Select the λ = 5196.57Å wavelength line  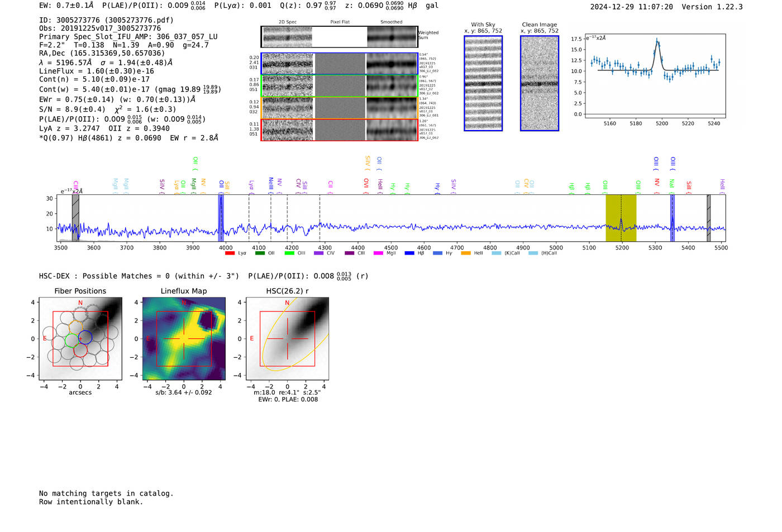click(106, 63)
